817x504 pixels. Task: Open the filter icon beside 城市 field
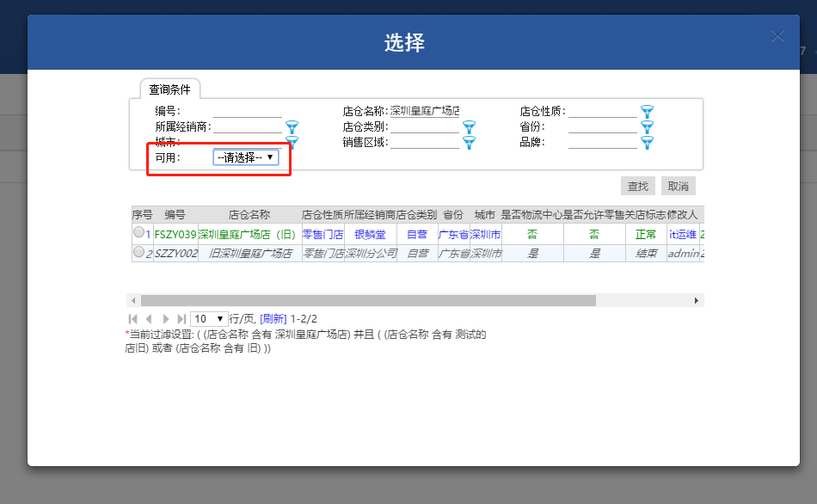click(x=292, y=141)
